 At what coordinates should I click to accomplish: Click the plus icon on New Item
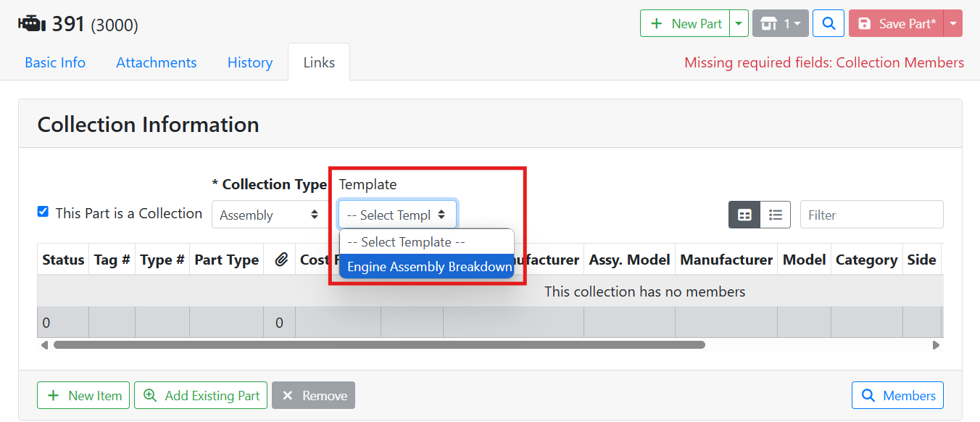[54, 395]
